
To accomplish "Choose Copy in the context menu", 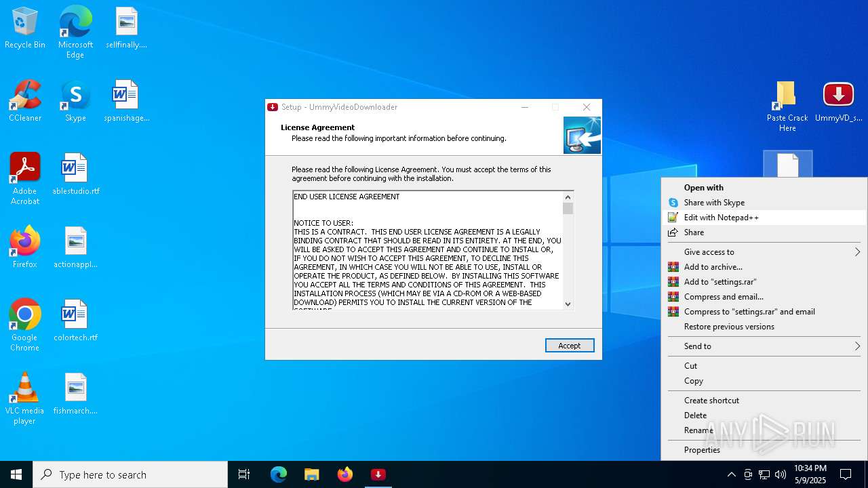I will [x=764, y=381].
